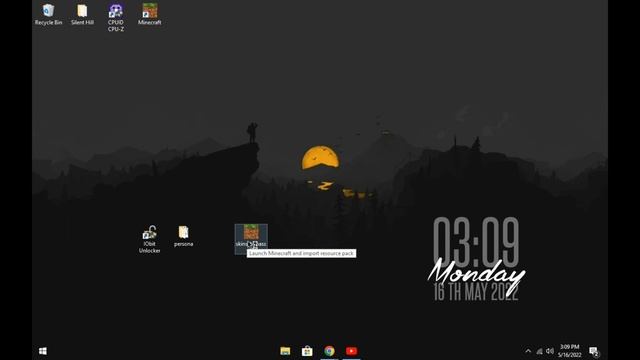This screenshot has height=360, width=640.
Task: Select the IObit Unlocker shortcut
Action: tap(149, 239)
